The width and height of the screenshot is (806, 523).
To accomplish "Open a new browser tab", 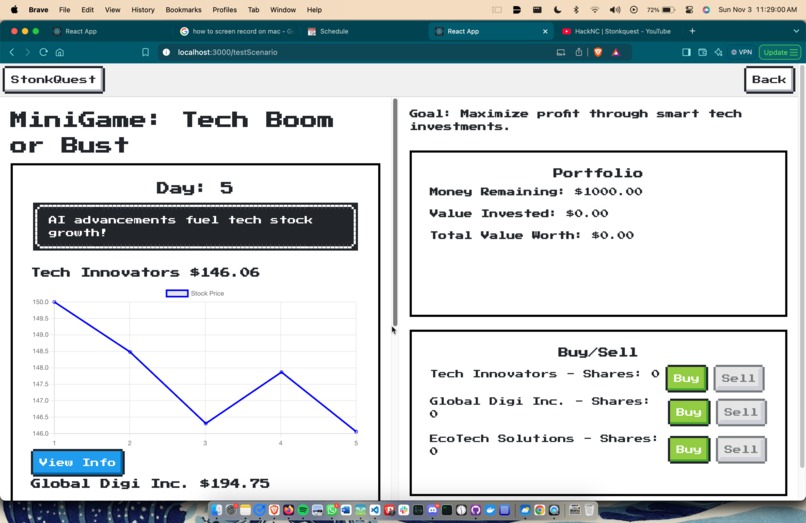I will point(692,31).
